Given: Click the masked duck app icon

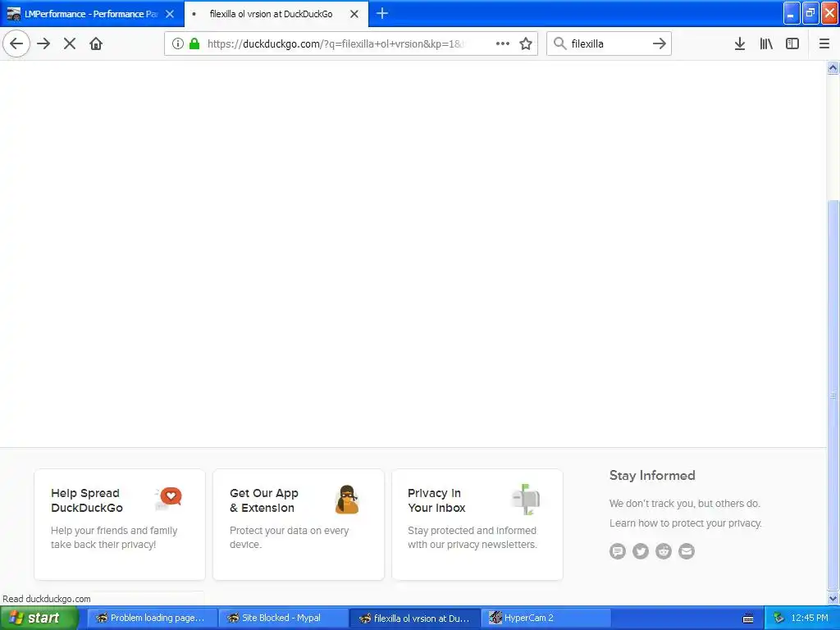Looking at the screenshot, I should click(x=347, y=500).
